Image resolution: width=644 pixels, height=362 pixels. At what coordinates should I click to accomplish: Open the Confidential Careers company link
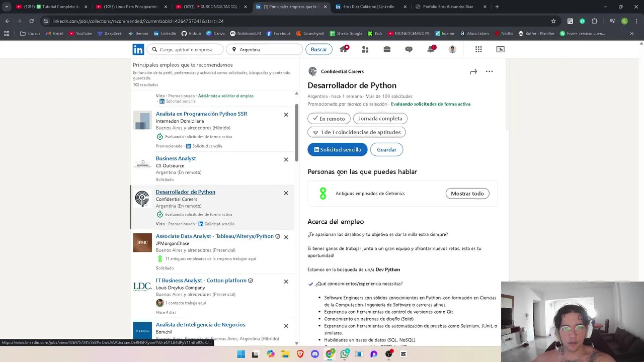pos(342,71)
